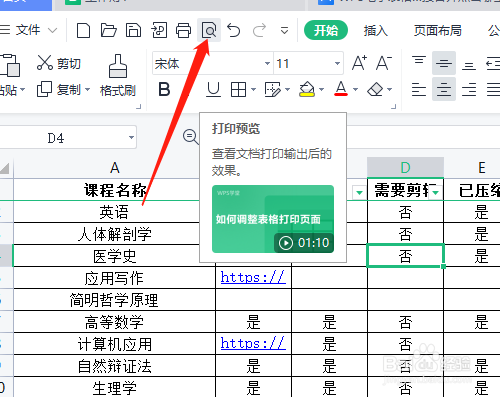Click the select-all corner triangle
The image size is (500, 397).
point(5,168)
